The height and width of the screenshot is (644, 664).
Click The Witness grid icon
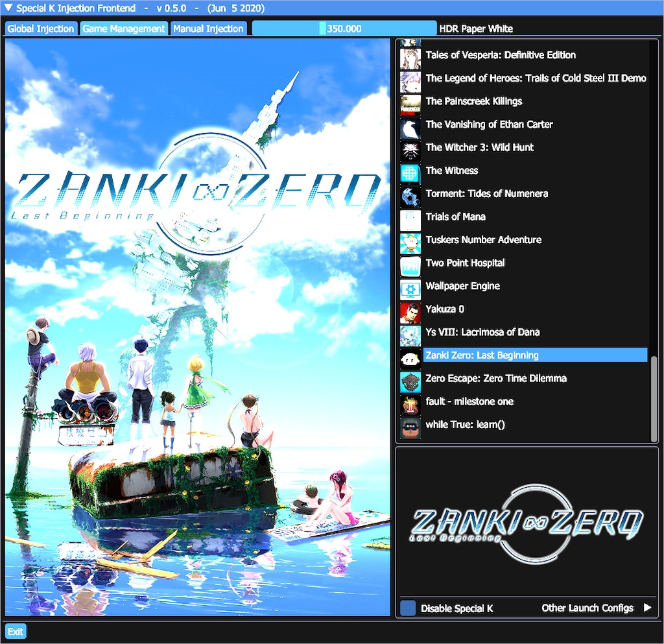click(410, 174)
